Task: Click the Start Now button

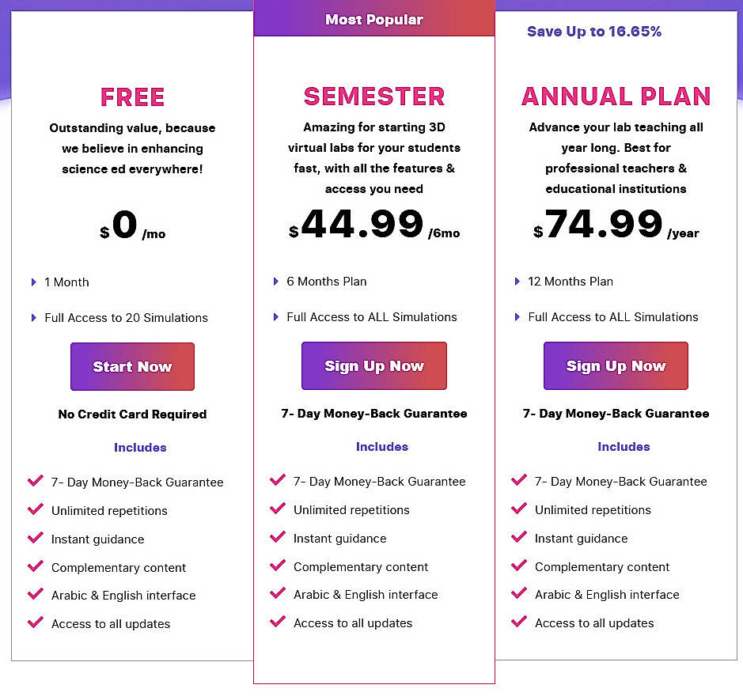Action: click(x=132, y=366)
